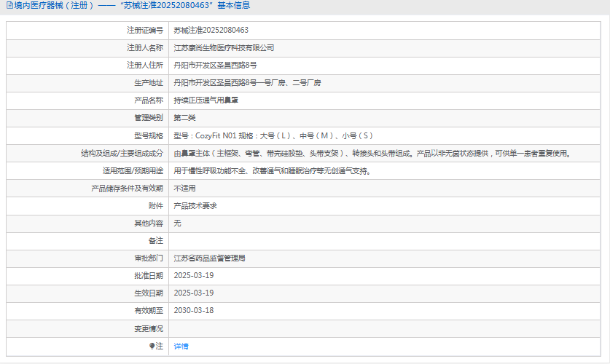Image resolution: width=610 pixels, height=364 pixels.
Task: Click the 生产地址 label
Action: [x=149, y=83]
